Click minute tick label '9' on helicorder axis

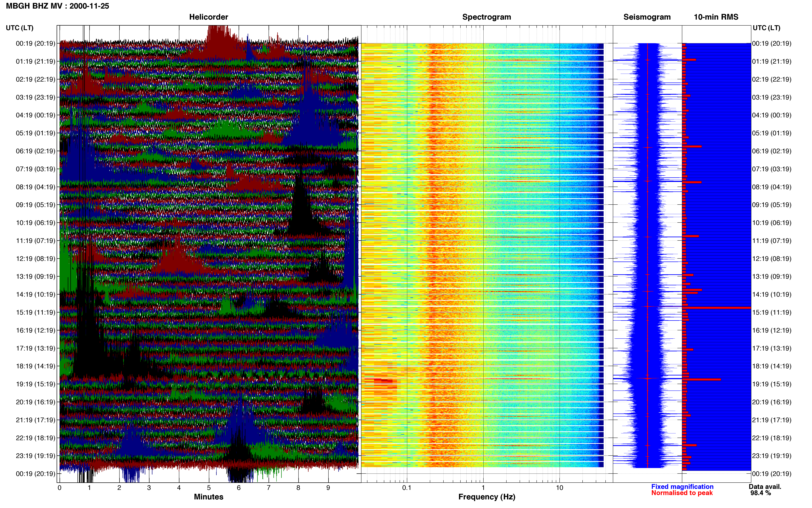pyautogui.click(x=328, y=488)
